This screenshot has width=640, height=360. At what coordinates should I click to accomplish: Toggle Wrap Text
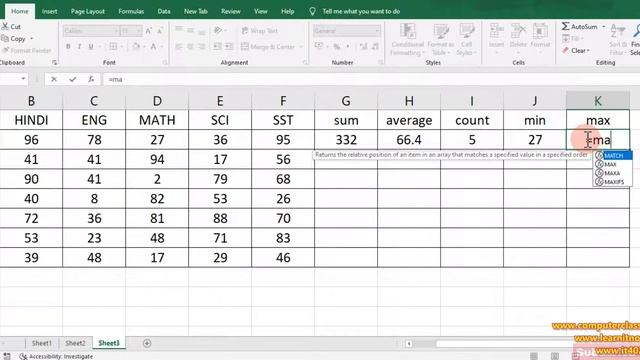pos(260,31)
